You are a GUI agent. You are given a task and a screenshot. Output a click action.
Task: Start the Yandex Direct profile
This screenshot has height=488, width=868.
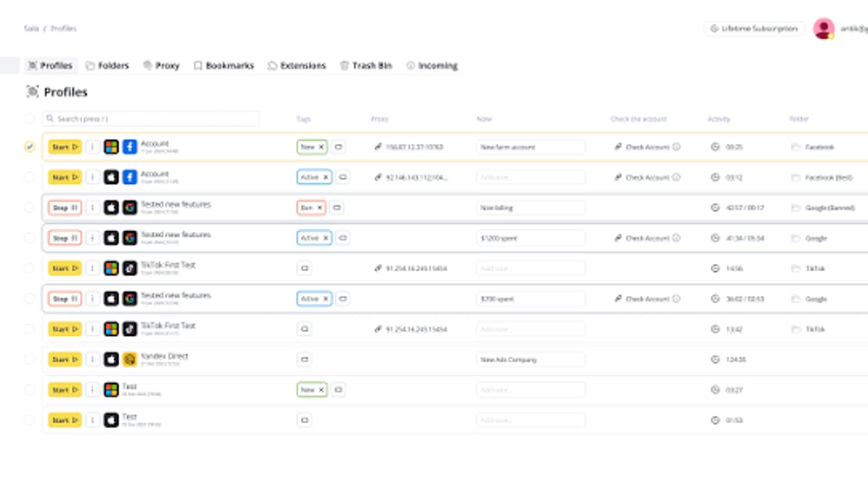[65, 359]
